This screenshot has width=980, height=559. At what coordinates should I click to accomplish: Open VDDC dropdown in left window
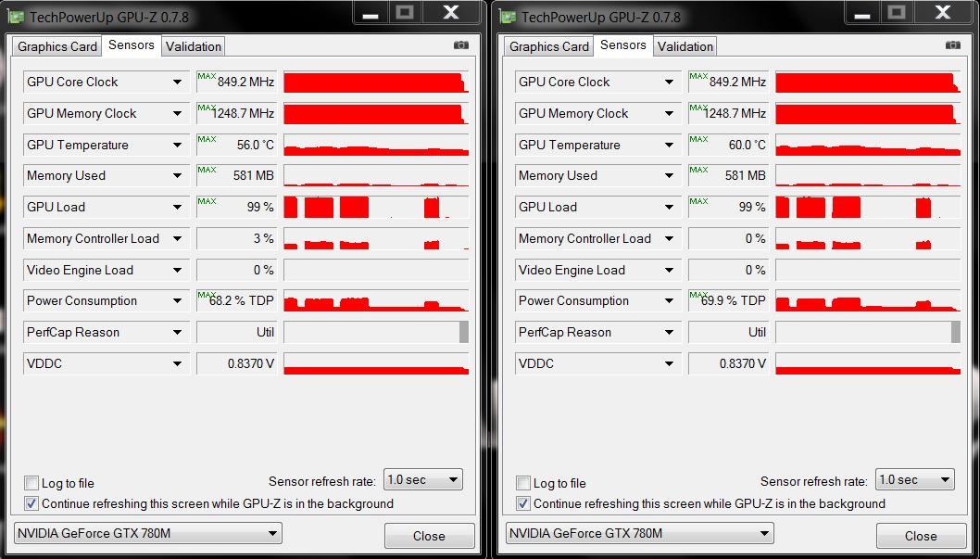178,363
